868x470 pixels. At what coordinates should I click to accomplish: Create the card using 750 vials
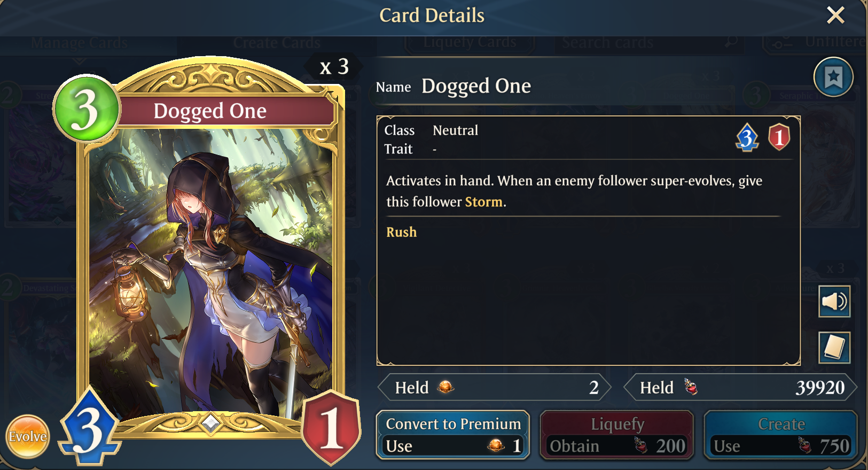click(x=781, y=435)
